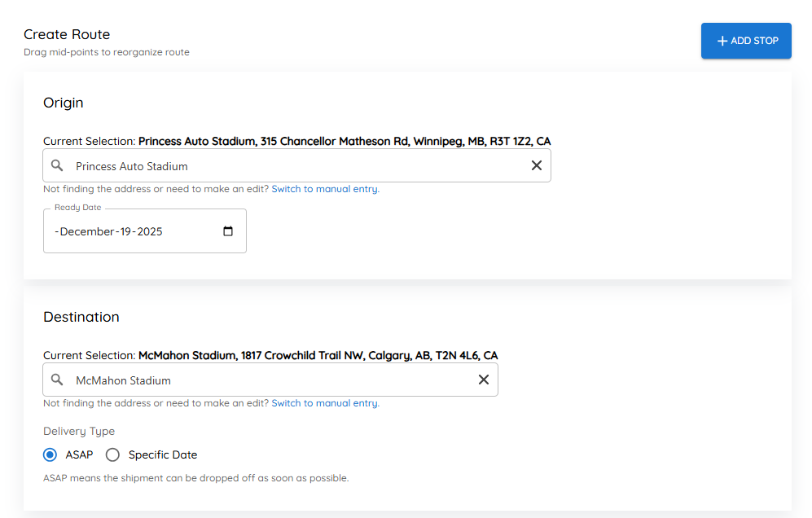Focus the origin address search field
The width and height of the screenshot is (812, 518).
tap(296, 166)
